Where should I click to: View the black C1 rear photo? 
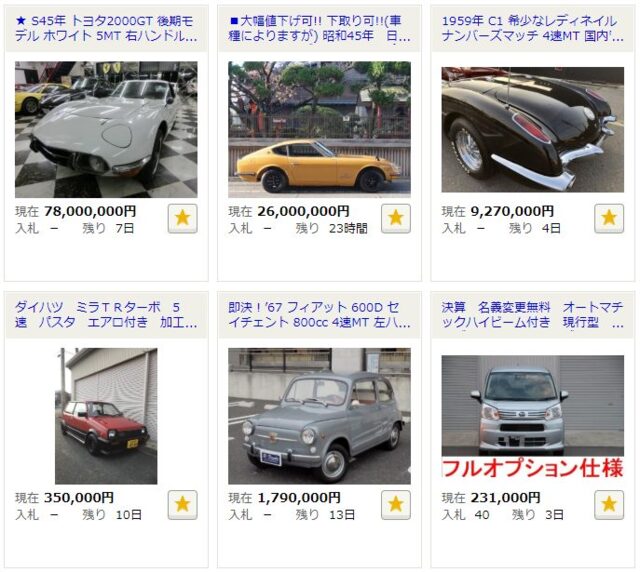pos(533,129)
